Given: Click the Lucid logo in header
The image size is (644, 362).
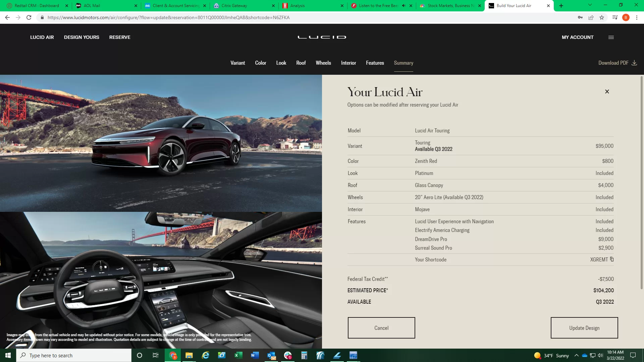Looking at the screenshot, I should tap(322, 37).
